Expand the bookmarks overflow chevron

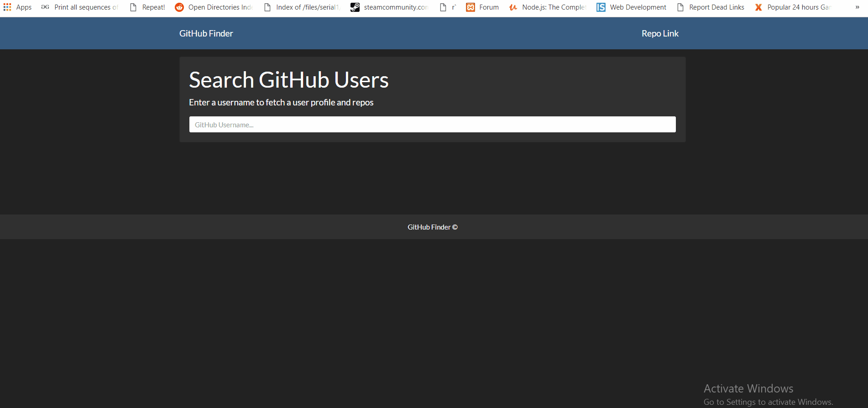click(x=857, y=7)
